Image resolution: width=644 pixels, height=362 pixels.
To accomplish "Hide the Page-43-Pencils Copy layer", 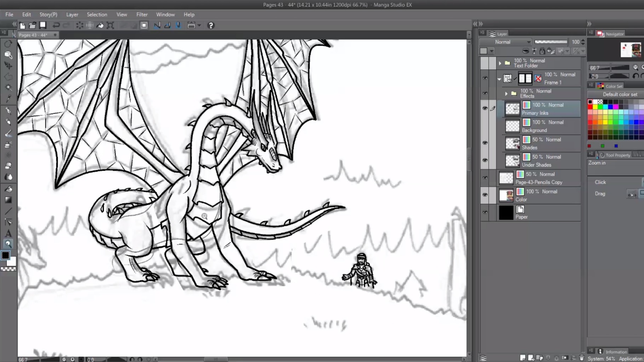I will pyautogui.click(x=485, y=178).
